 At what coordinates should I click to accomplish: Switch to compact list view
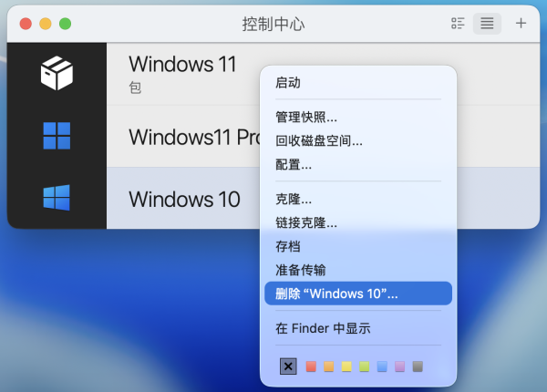[x=487, y=23]
